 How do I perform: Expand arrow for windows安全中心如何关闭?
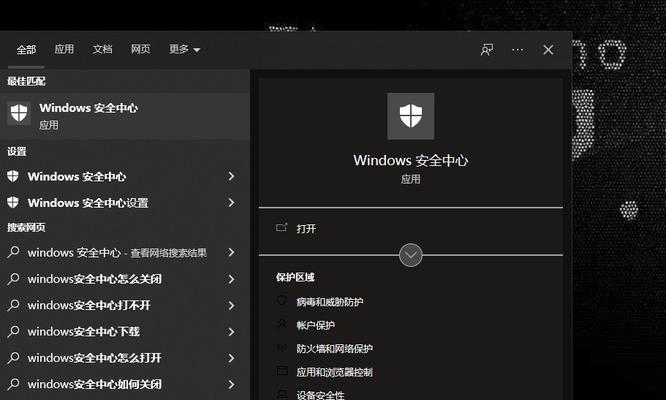pyautogui.click(x=231, y=384)
